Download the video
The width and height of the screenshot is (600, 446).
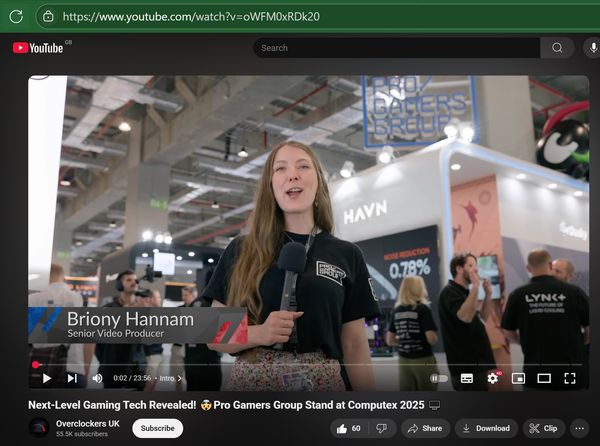486,428
